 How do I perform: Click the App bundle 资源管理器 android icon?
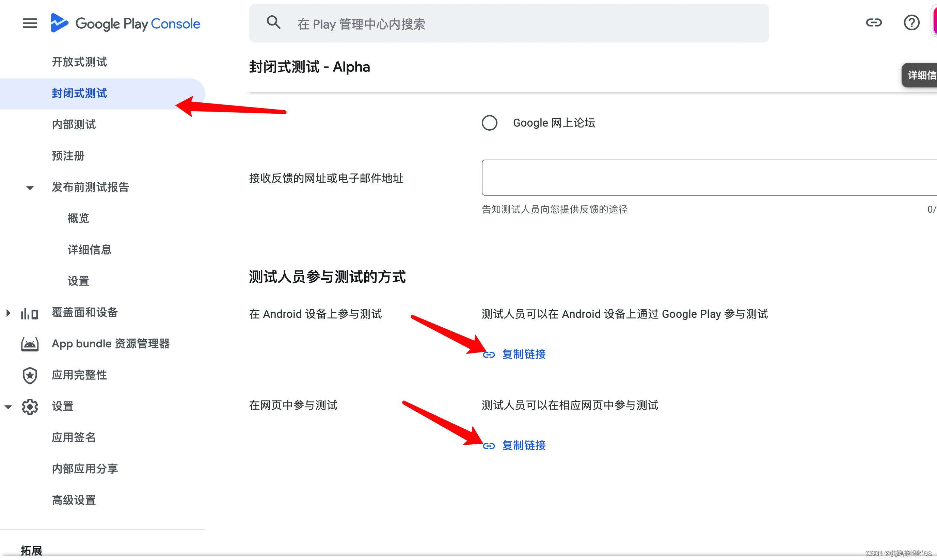pyautogui.click(x=30, y=344)
